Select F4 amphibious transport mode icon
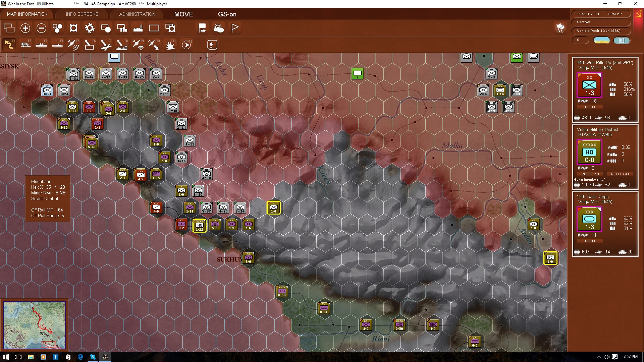This screenshot has width=644, height=362. [57, 45]
